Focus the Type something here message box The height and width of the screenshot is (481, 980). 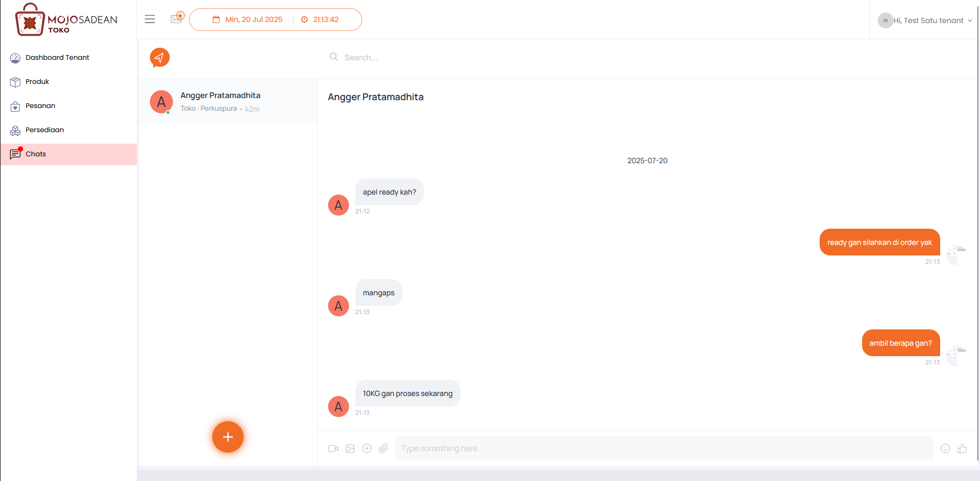click(x=665, y=448)
